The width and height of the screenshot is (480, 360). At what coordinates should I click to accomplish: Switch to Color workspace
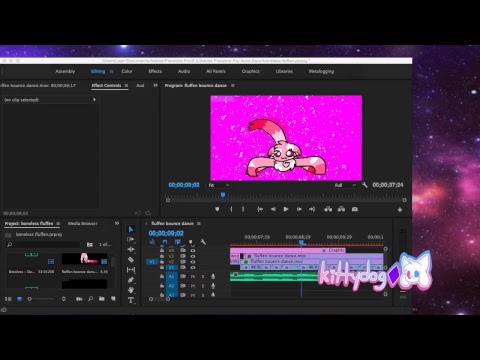click(x=127, y=71)
